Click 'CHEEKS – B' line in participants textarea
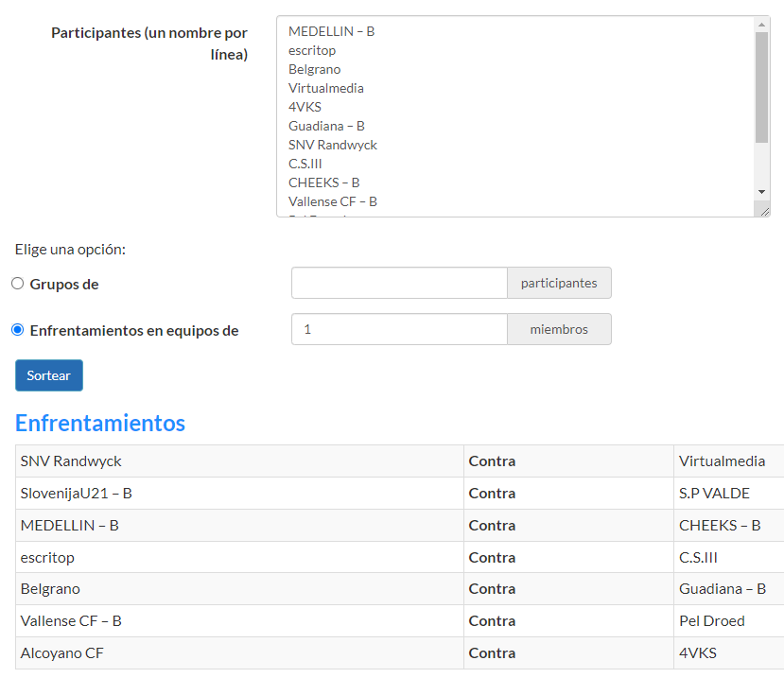Screen dimensions: 784x678 pyautogui.click(x=324, y=183)
